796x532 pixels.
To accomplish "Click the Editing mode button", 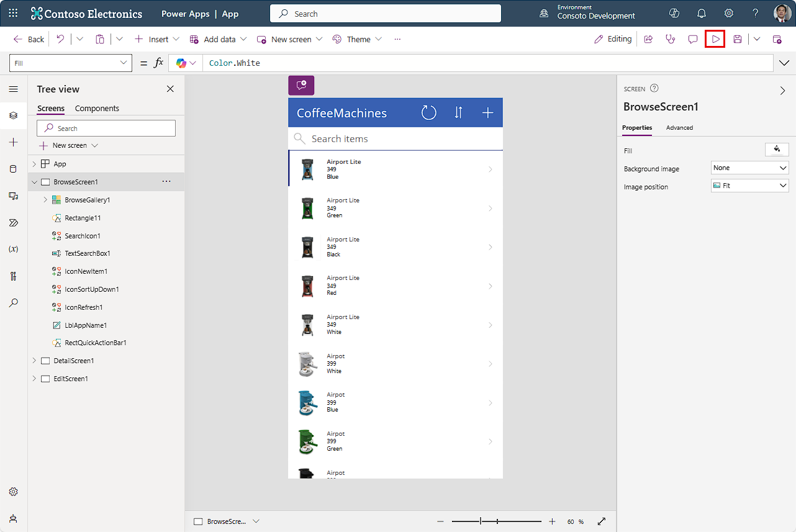I will pos(613,39).
